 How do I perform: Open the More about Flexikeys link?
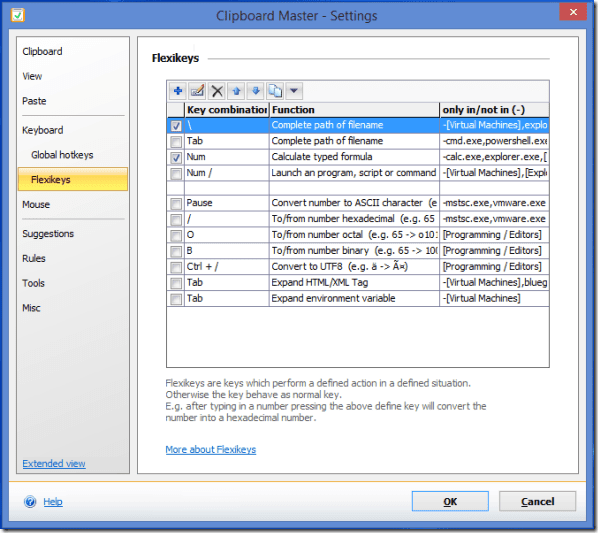(x=211, y=450)
